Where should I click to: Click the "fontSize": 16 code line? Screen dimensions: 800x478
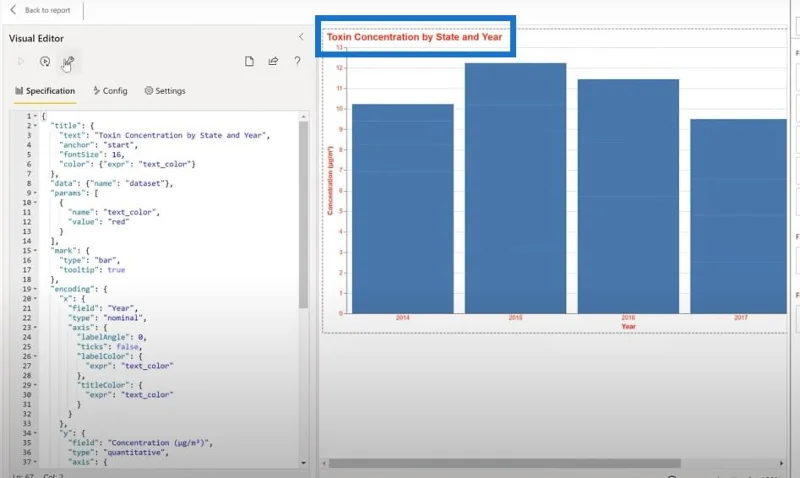click(91, 155)
